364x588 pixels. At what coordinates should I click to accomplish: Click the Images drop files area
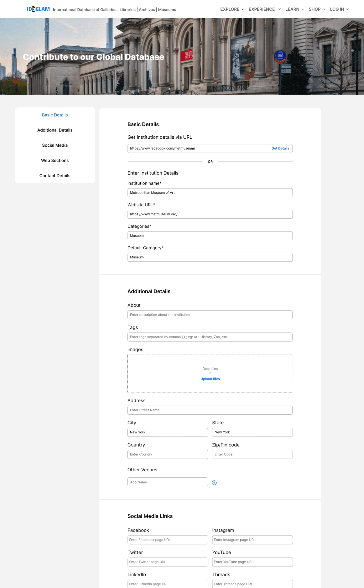tap(210, 373)
